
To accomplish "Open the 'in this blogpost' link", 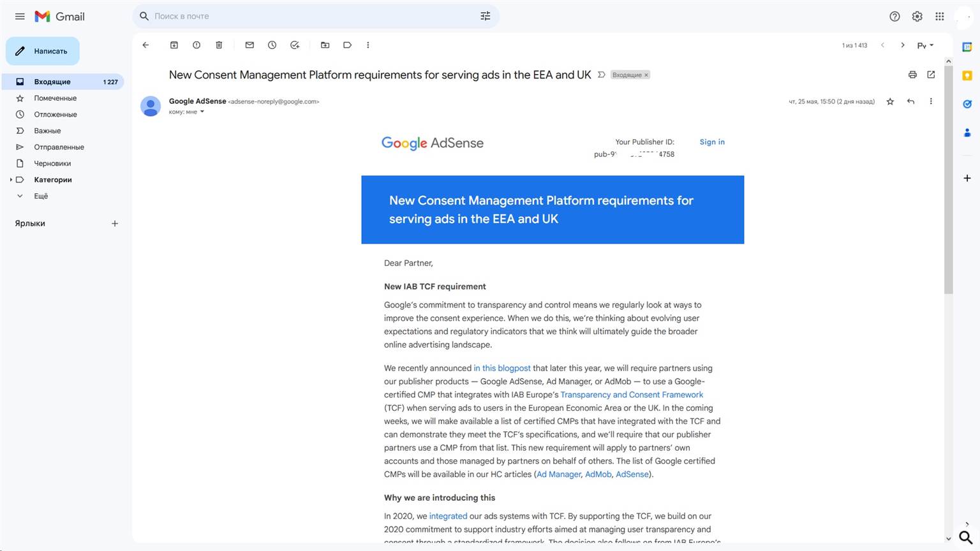I will pyautogui.click(x=502, y=368).
